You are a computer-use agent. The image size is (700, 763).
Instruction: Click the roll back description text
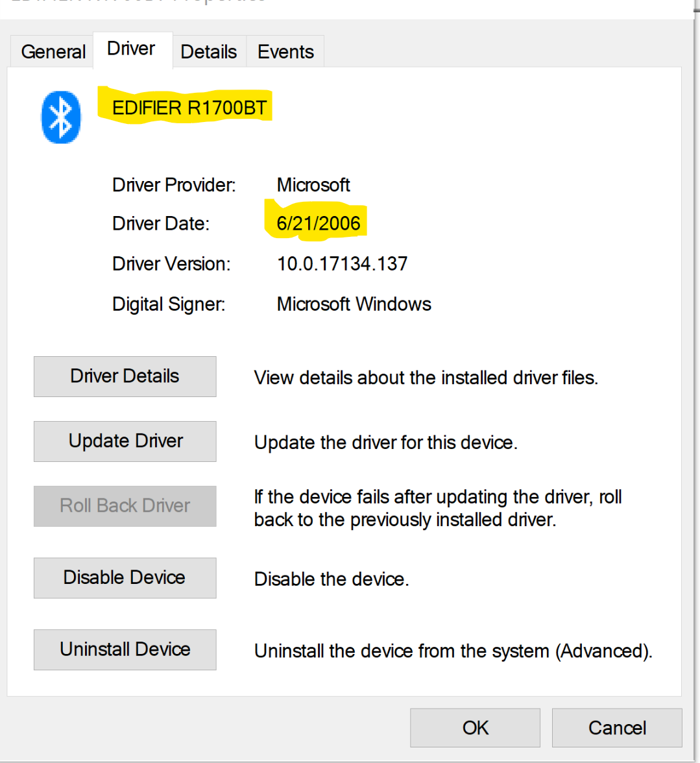(438, 509)
